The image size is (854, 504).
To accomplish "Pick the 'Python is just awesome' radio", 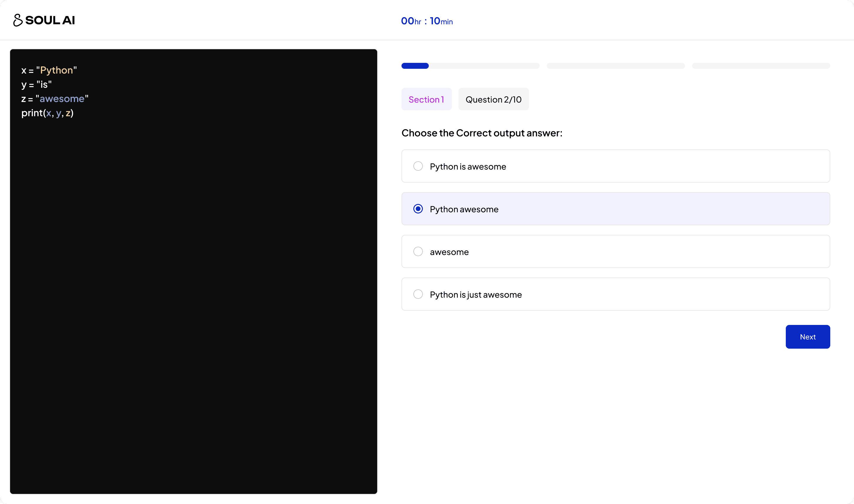I will coord(418,294).
